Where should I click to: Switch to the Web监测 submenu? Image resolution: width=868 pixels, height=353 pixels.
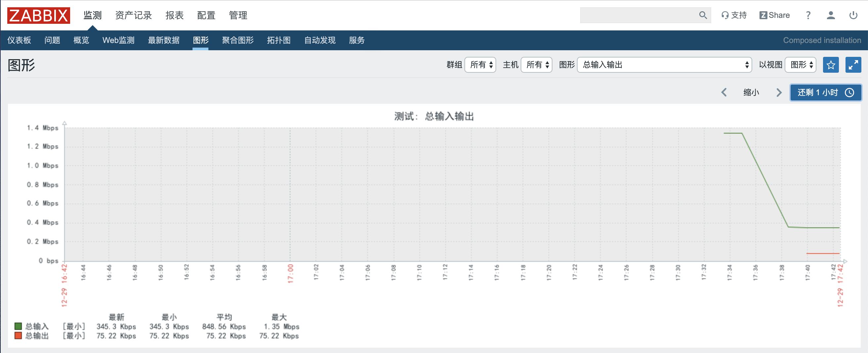[118, 40]
